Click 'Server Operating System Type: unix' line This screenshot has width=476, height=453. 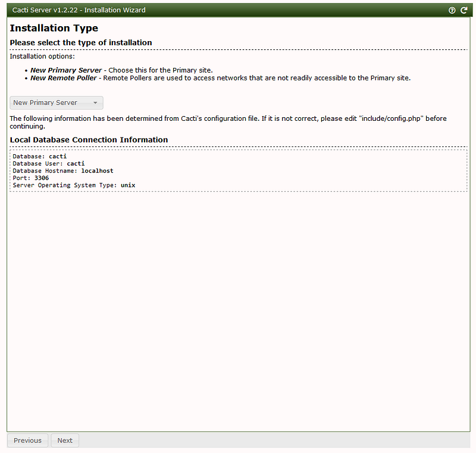74,185
